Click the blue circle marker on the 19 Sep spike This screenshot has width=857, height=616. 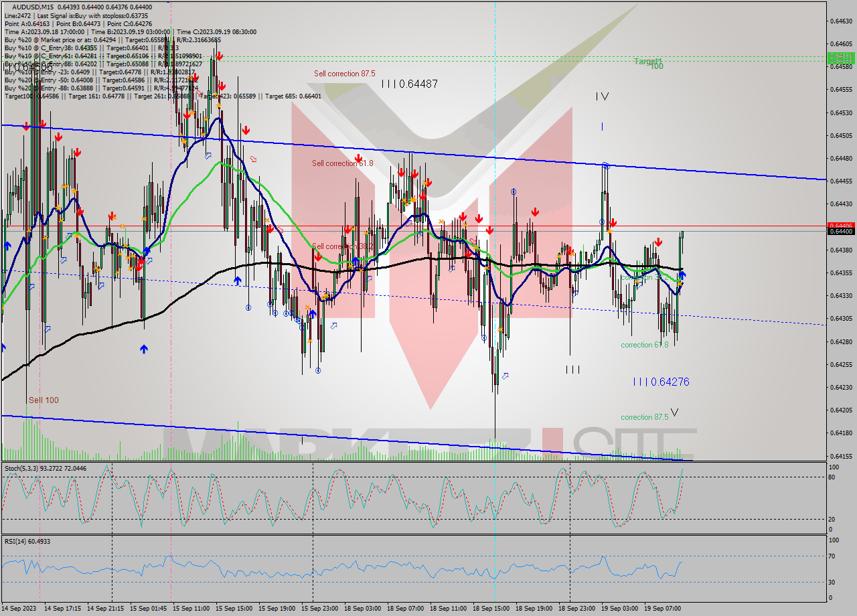(x=605, y=164)
